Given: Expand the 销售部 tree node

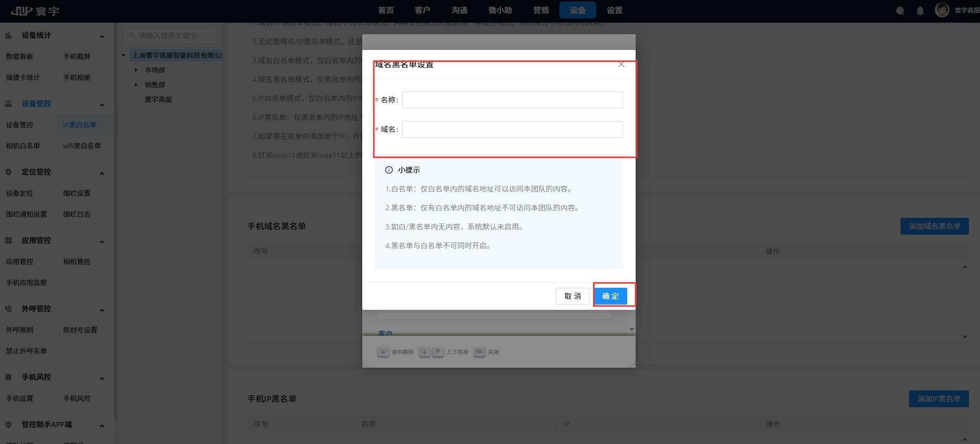Looking at the screenshot, I should [x=136, y=85].
